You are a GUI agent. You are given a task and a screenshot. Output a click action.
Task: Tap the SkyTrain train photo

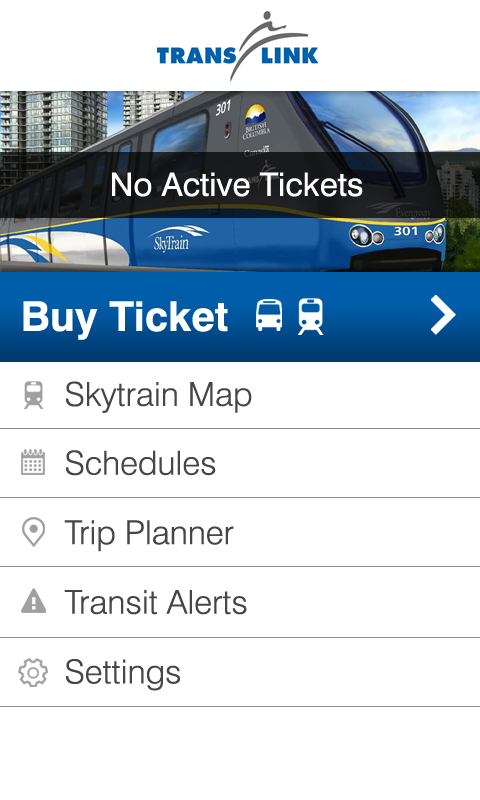[240, 181]
